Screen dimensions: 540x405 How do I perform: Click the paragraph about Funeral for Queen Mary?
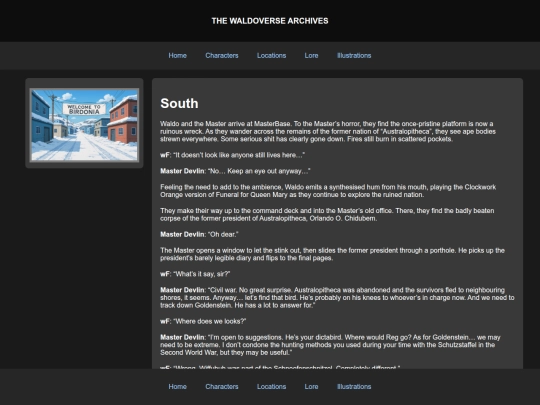coord(328,191)
